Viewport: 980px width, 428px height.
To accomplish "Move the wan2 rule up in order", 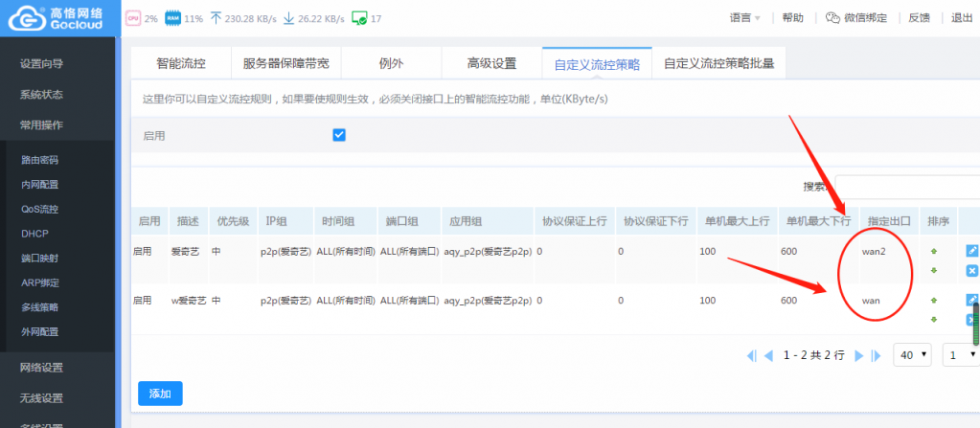I will (x=935, y=252).
